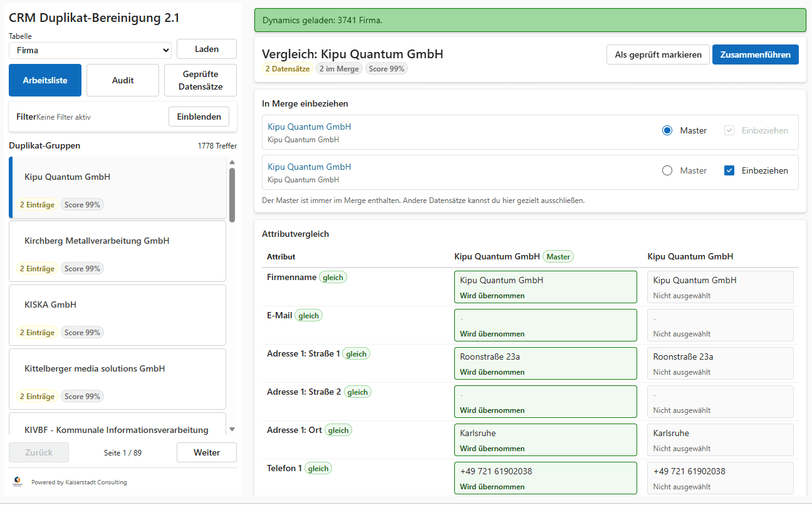The image size is (812, 505).
Task: Select the KIVBF - Kommunale Informationsverarbeitung group
Action: point(117,424)
